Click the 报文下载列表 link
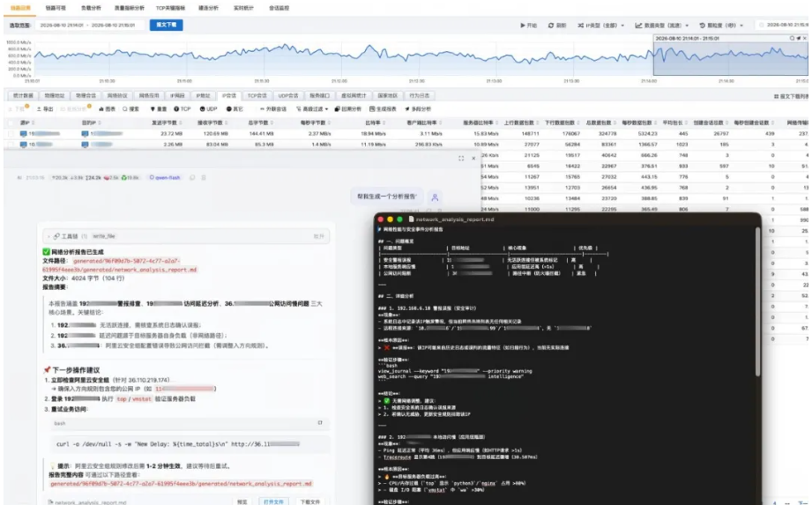This screenshot has height=505, width=812. (792, 97)
